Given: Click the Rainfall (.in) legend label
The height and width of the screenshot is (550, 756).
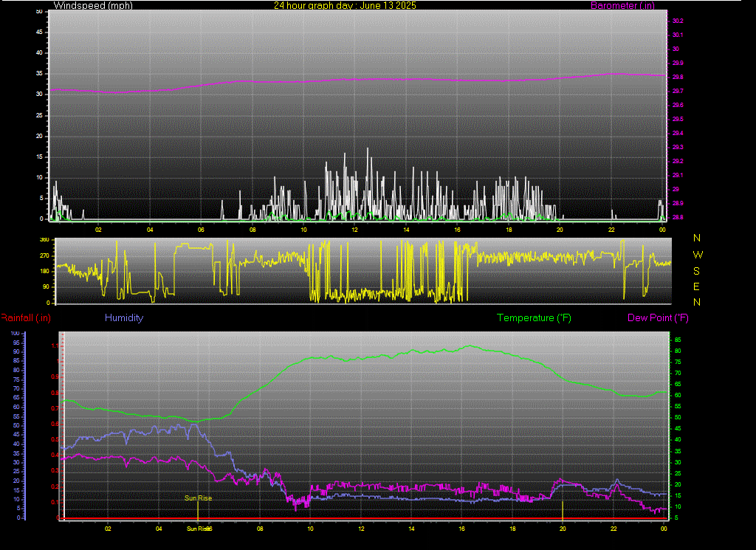Looking at the screenshot, I should (26, 317).
